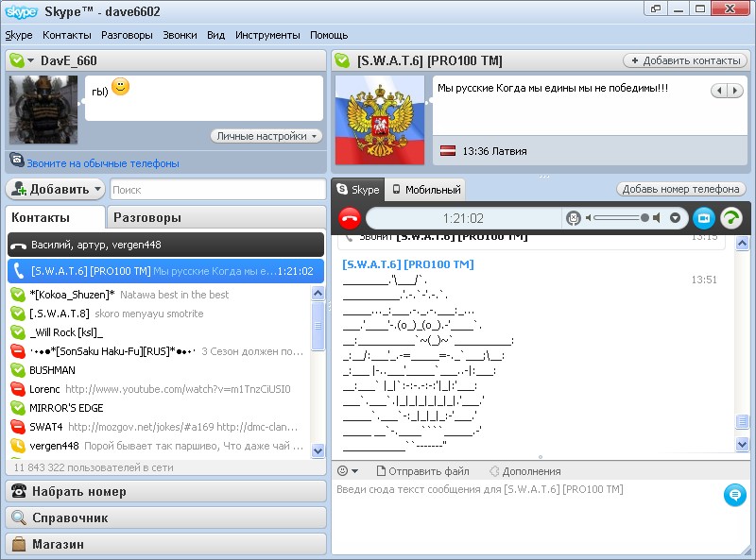
Task: Click the green call button in call bar
Action: click(x=730, y=218)
